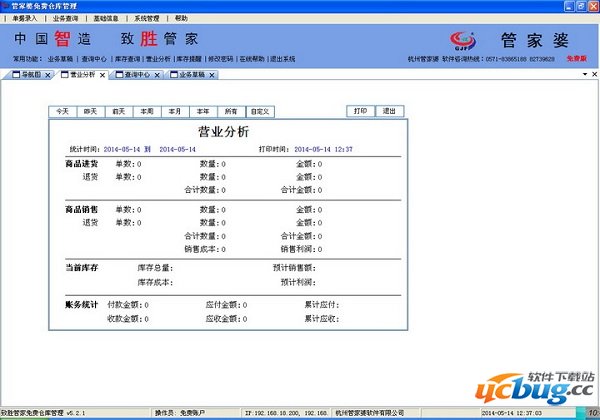600x420 pixels.
Task: Click the 当前库存 section heading
Action: (82, 267)
